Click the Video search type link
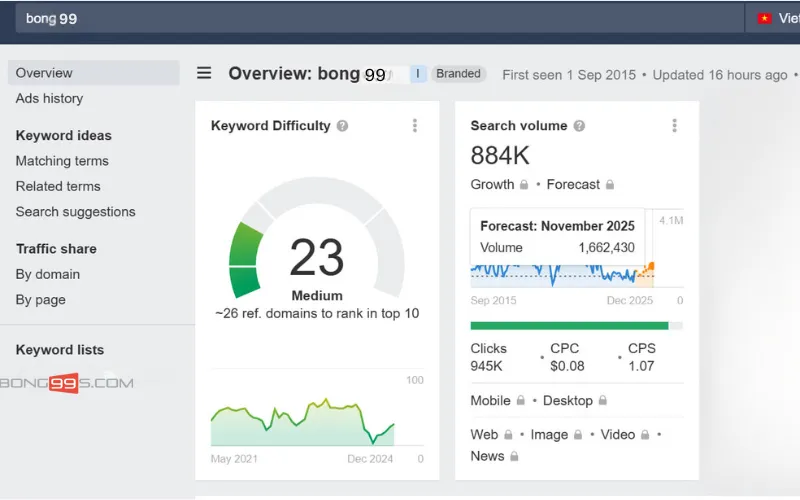 coord(617,435)
